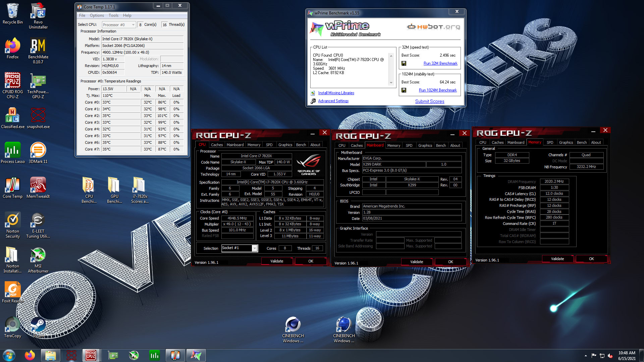Launch Core Temp desktop shortcut

[13, 188]
